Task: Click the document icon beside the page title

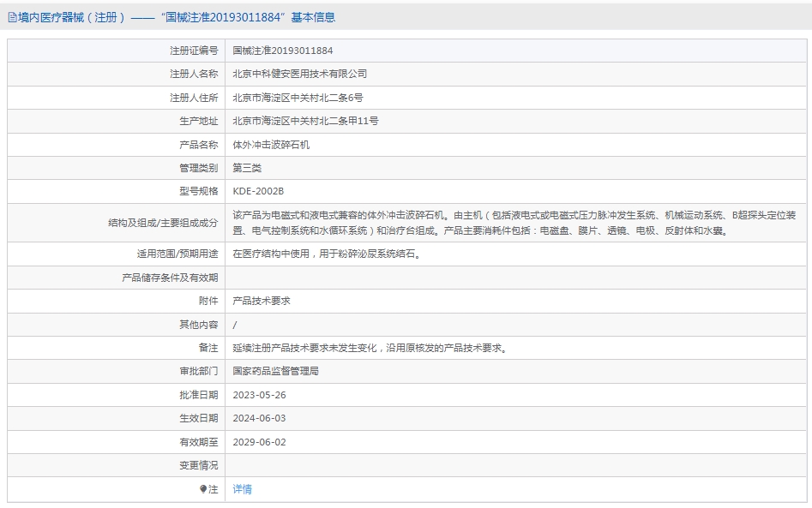Action: click(12, 18)
